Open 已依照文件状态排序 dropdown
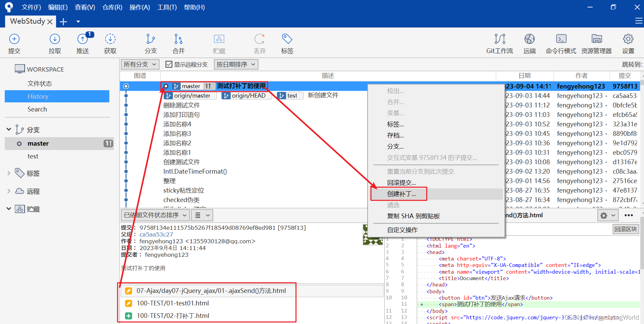 point(155,215)
